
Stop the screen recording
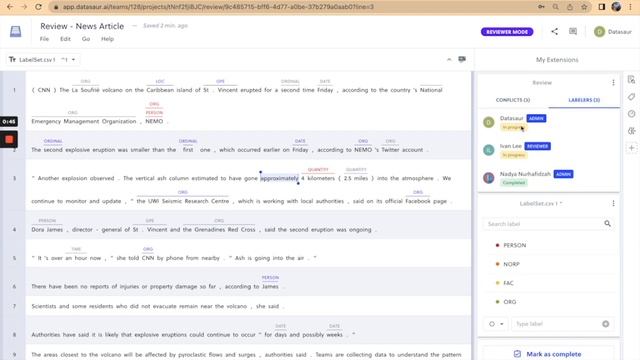[9, 140]
